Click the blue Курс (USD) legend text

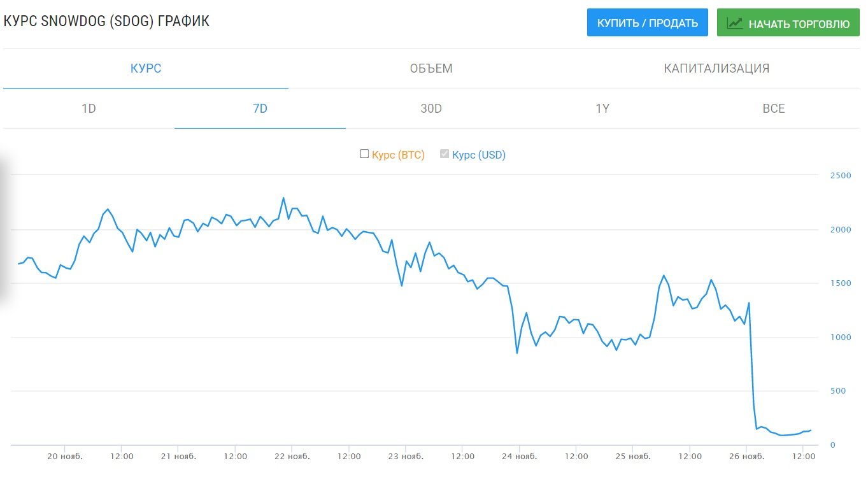click(x=479, y=155)
